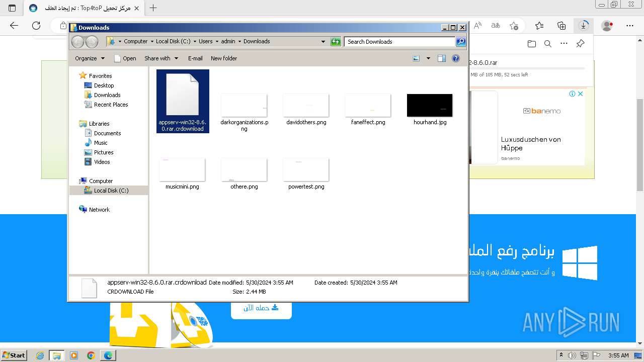The width and height of the screenshot is (644, 362).
Task: Click the Edge profile avatar
Action: [607, 25]
